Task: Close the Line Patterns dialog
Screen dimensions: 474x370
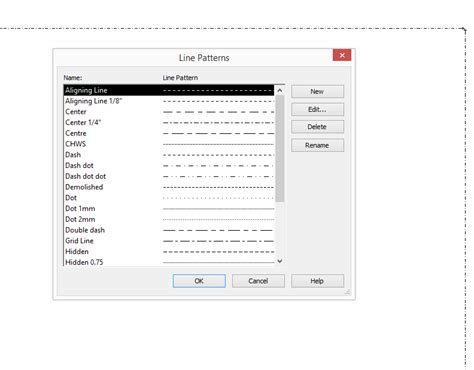Action: pos(342,55)
